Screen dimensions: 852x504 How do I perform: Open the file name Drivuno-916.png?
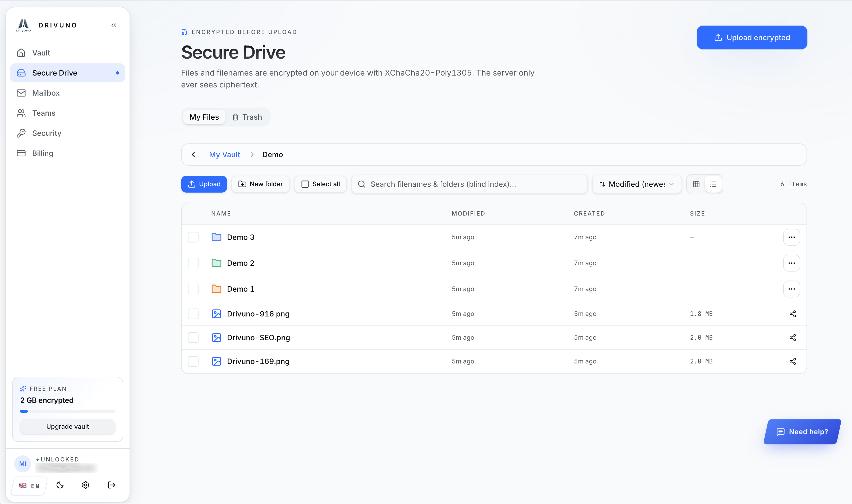(x=258, y=314)
